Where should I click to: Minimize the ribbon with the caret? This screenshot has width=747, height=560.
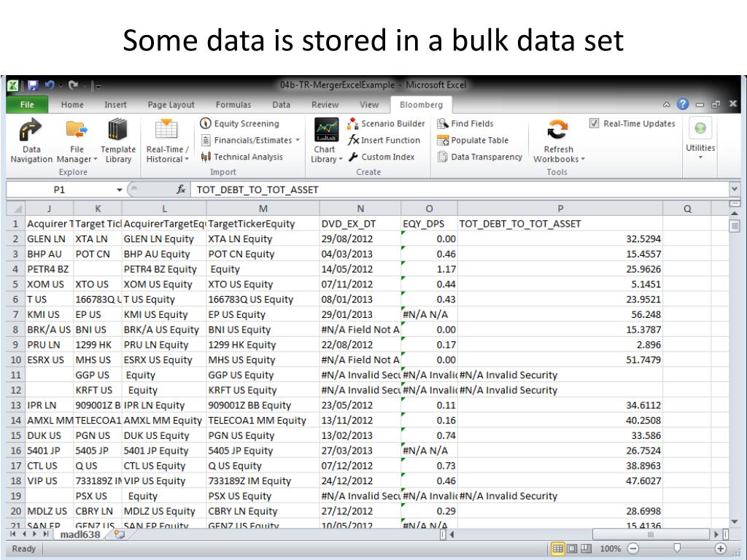[x=667, y=104]
